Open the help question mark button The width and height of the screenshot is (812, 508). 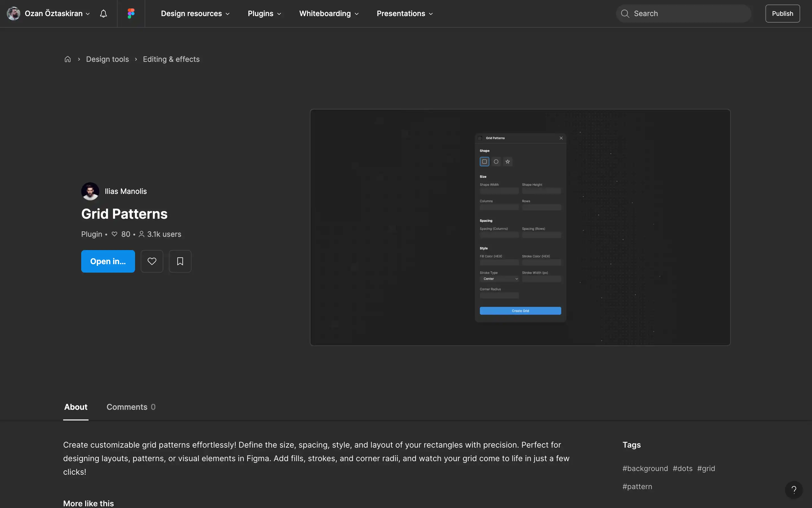794,490
